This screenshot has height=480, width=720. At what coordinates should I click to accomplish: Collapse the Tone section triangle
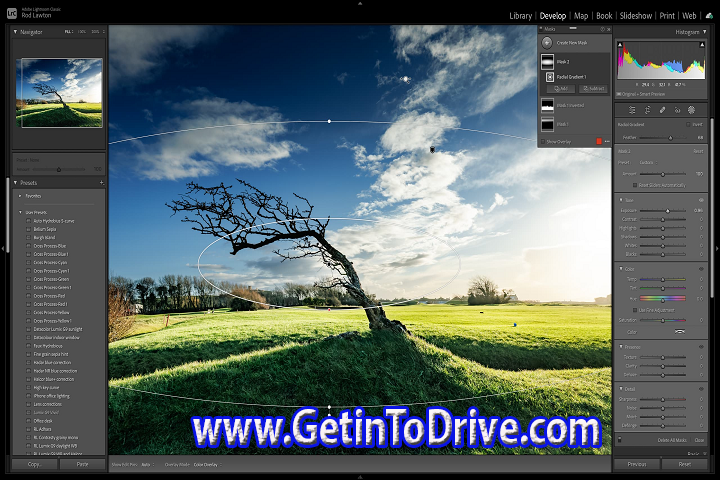(x=621, y=200)
